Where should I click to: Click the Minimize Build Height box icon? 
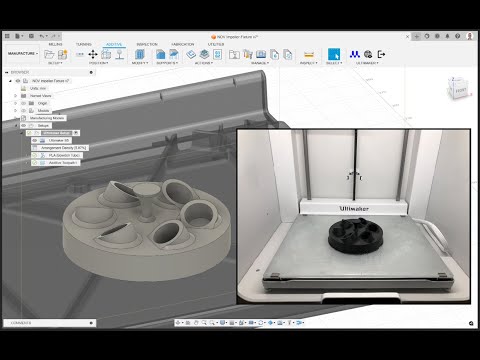click(106, 54)
